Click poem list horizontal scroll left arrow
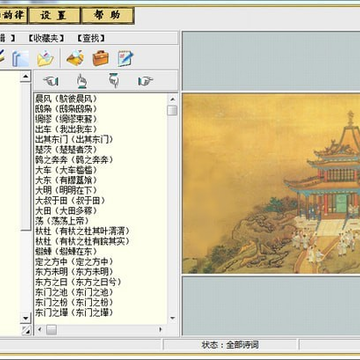The height and width of the screenshot is (360, 360). [x=40, y=330]
